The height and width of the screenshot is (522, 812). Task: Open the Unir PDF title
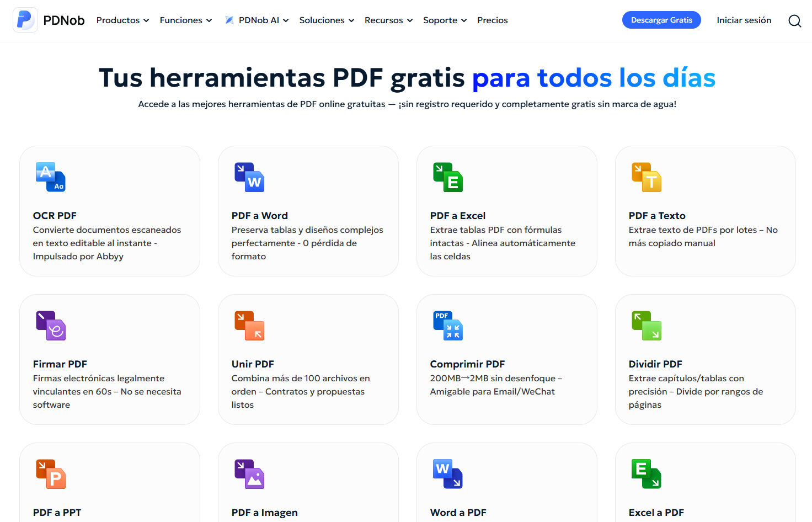(253, 364)
